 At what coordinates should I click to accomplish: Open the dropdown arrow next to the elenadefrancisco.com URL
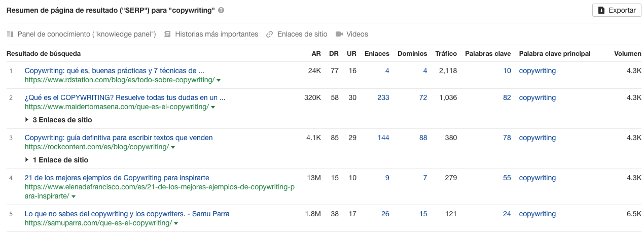pyautogui.click(x=74, y=196)
